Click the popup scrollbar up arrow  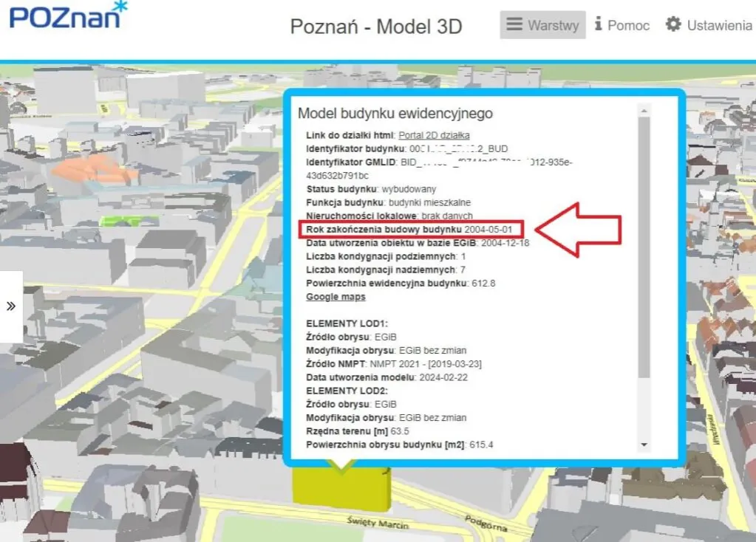pyautogui.click(x=644, y=111)
